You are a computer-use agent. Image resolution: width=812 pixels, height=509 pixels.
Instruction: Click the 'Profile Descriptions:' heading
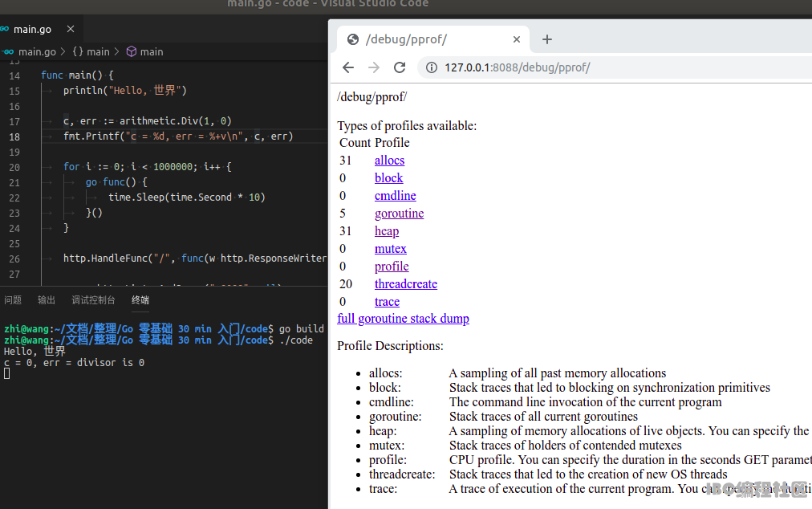point(391,346)
